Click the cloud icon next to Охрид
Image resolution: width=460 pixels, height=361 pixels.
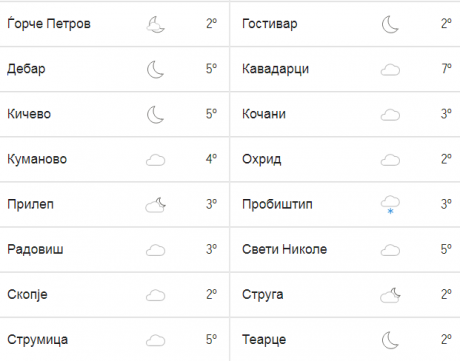tap(390, 160)
